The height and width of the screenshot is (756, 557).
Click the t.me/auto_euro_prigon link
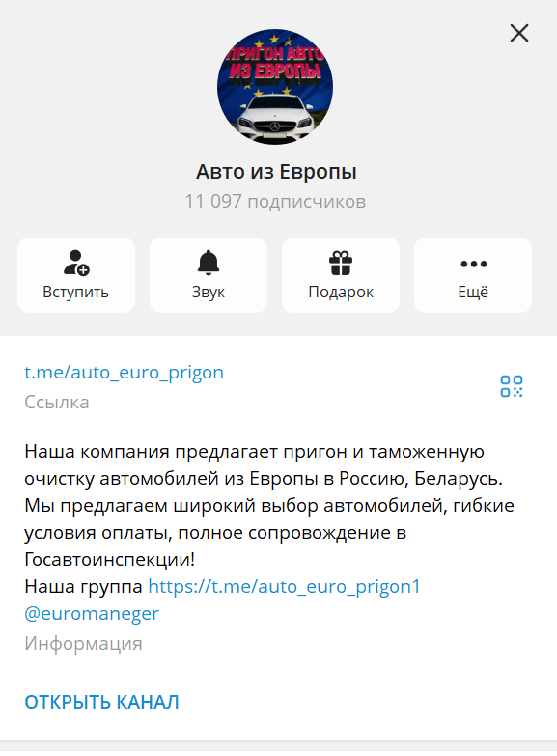(x=124, y=373)
